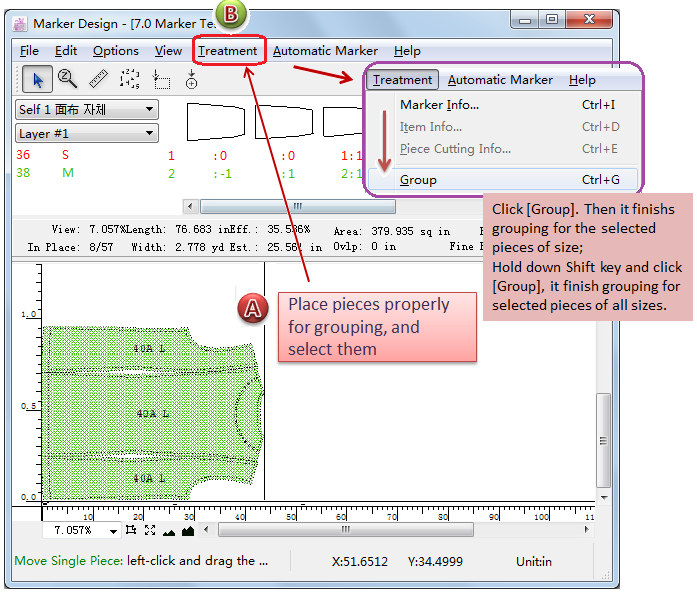This screenshot has height=594, width=697.
Task: Select the arrow pointer tool
Action: [x=37, y=79]
